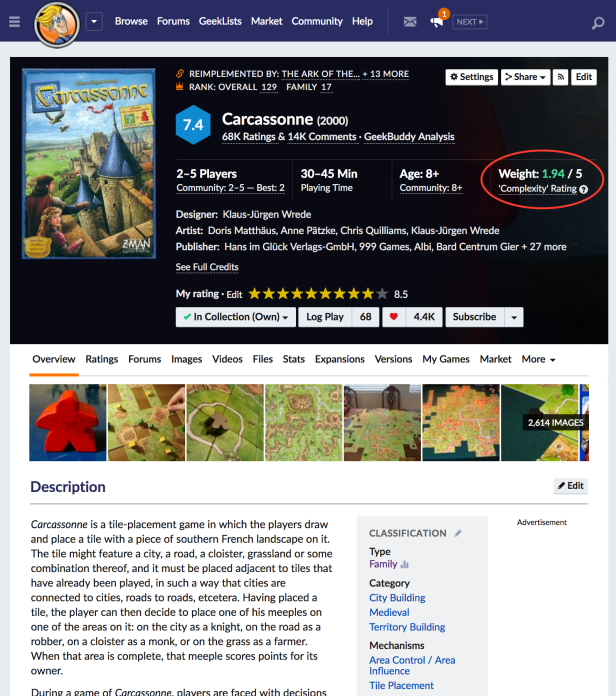Open the hamburger menu icon
616x696 pixels.
point(14,21)
